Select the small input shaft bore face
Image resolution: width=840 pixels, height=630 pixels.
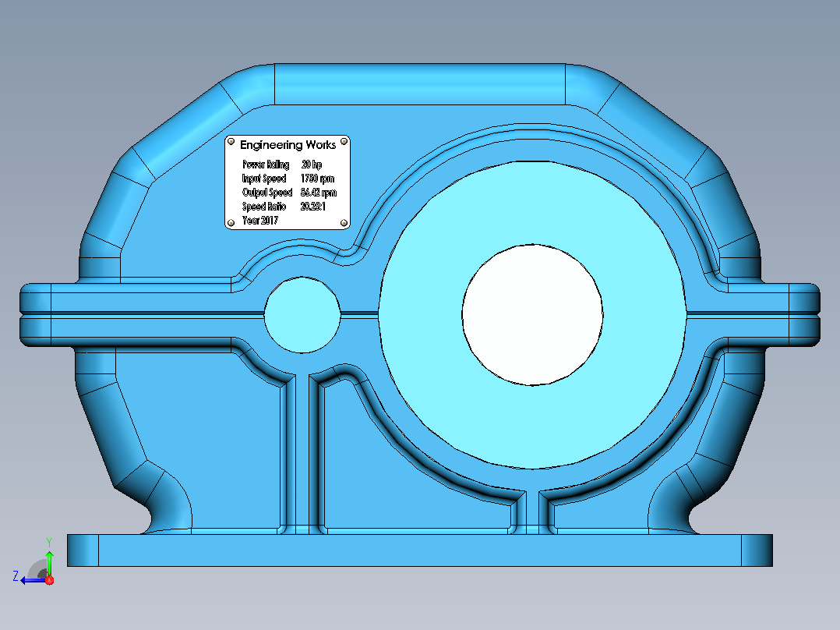click(x=302, y=315)
